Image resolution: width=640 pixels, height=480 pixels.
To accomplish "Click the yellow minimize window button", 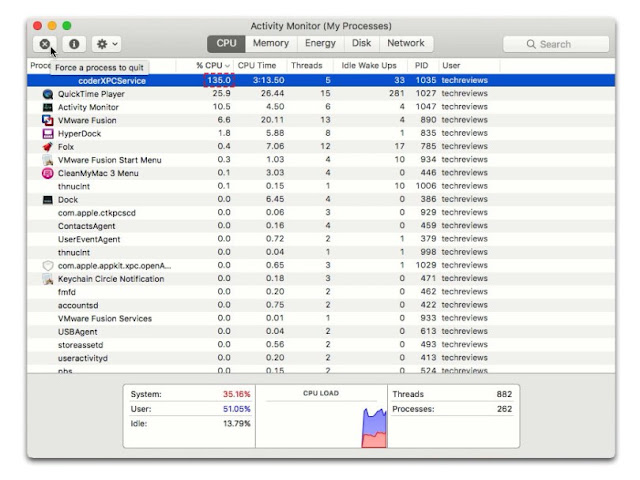I will [52, 26].
